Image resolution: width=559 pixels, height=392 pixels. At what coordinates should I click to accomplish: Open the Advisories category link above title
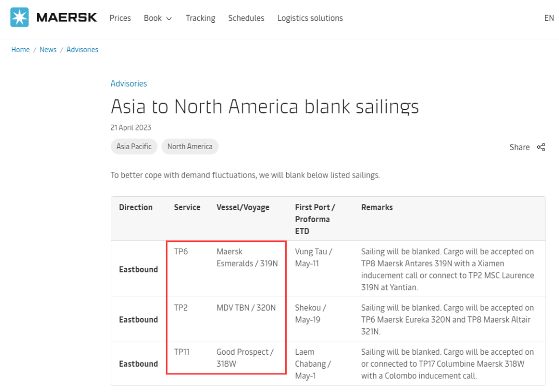[x=128, y=83]
